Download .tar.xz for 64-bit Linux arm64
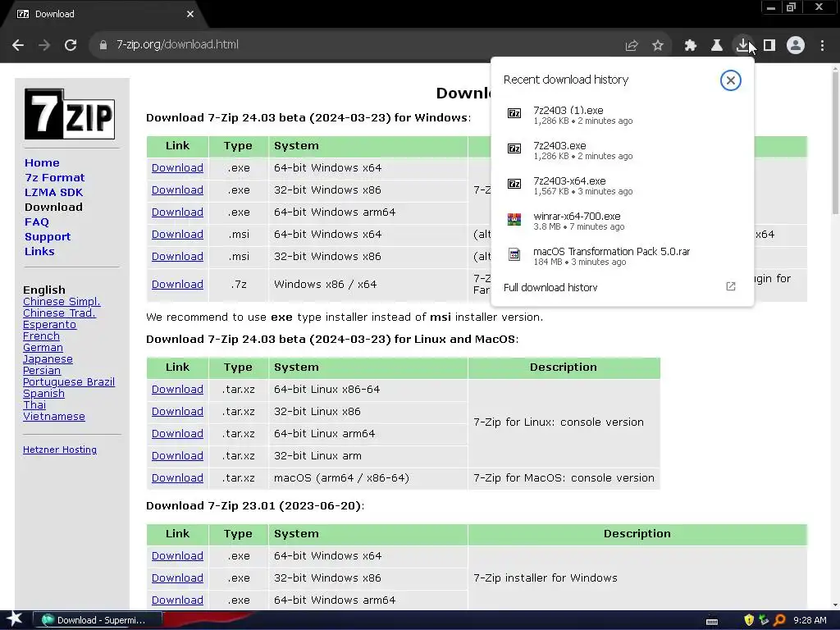This screenshot has width=840, height=630. 177,434
